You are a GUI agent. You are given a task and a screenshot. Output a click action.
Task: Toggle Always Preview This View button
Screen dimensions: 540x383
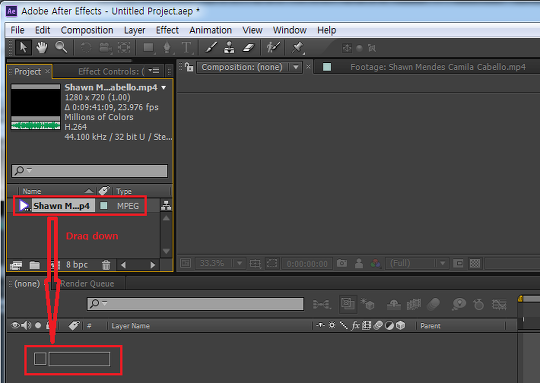(186, 263)
